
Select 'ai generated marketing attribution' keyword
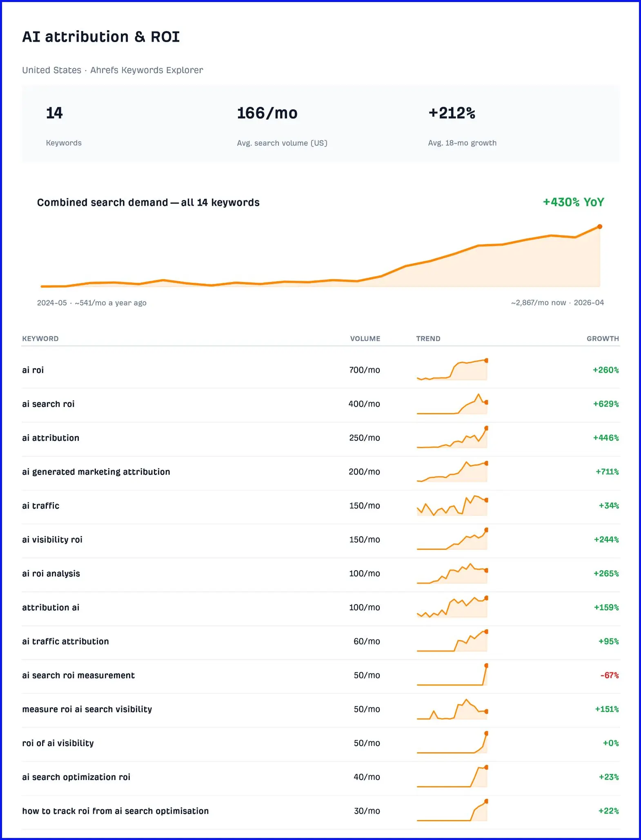pyautogui.click(x=96, y=472)
